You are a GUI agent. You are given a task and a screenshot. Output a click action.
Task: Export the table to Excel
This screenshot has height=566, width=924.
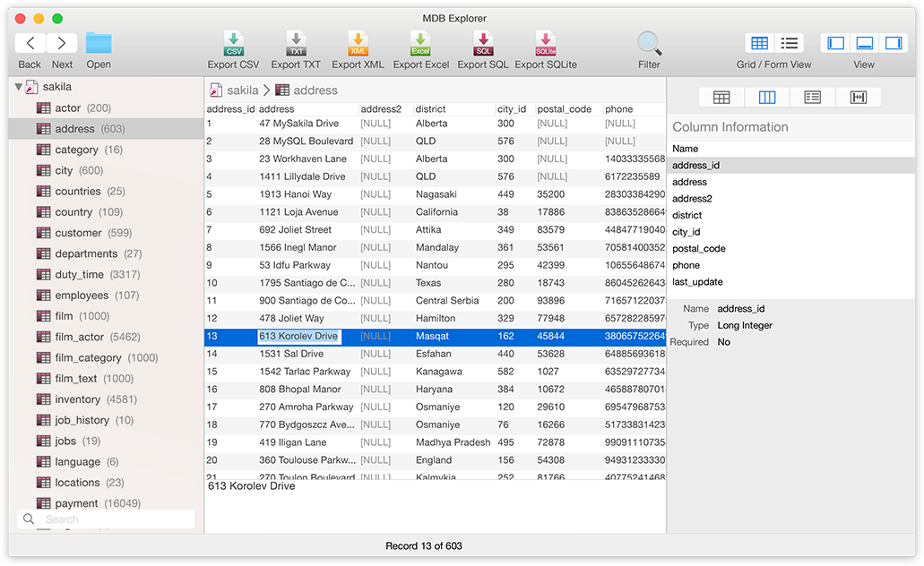[420, 44]
